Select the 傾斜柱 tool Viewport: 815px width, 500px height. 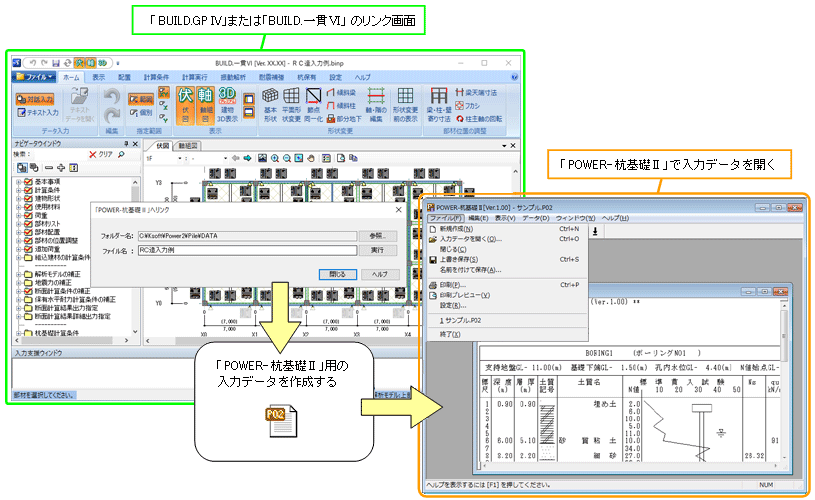(341, 106)
